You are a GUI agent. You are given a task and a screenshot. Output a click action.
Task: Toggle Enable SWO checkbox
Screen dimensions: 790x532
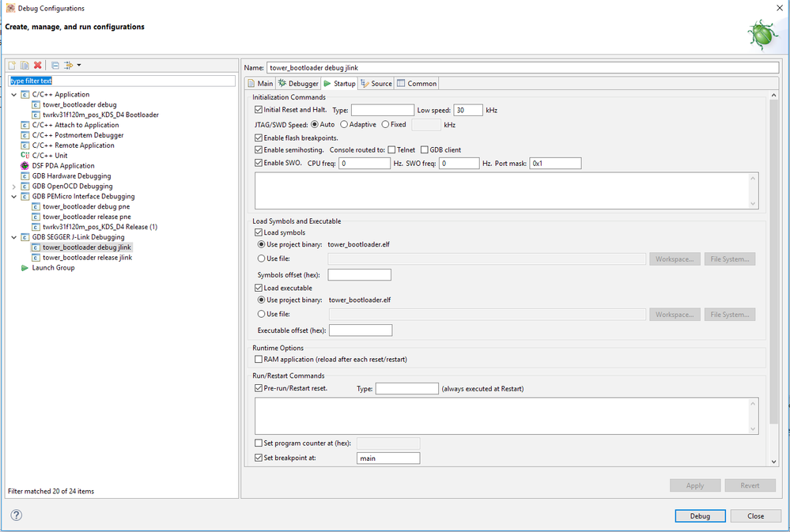(259, 163)
